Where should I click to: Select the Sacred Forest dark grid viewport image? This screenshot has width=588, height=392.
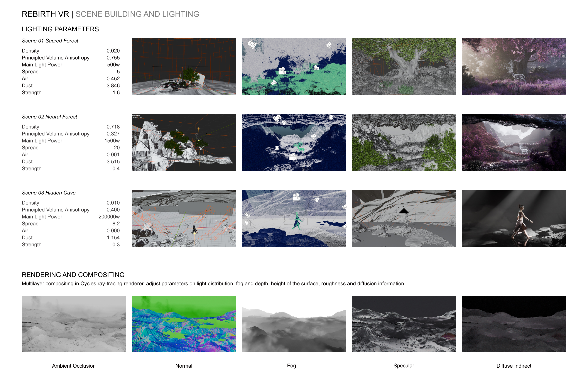coord(184,66)
